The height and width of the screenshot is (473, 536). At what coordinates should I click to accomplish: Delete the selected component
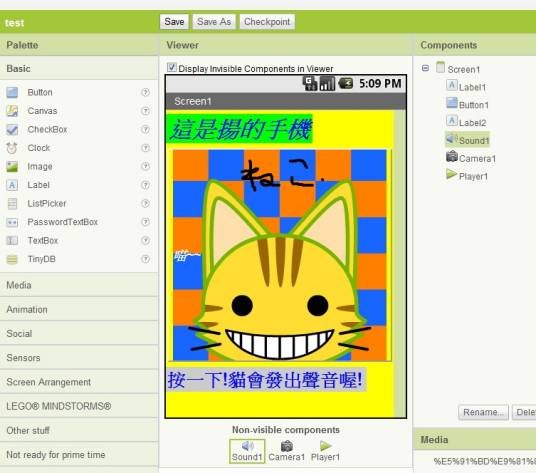coord(524,413)
